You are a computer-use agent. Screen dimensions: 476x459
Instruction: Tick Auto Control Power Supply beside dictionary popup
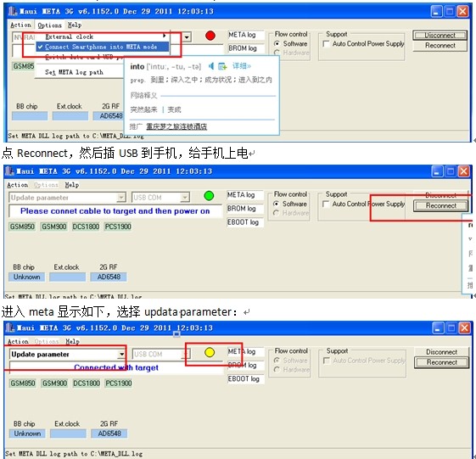point(326,44)
